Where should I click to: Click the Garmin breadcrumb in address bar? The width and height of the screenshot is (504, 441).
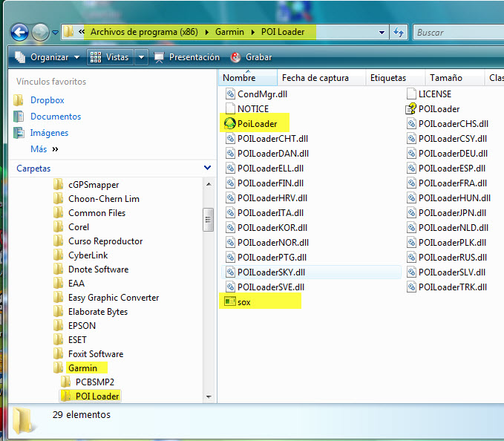pos(229,32)
